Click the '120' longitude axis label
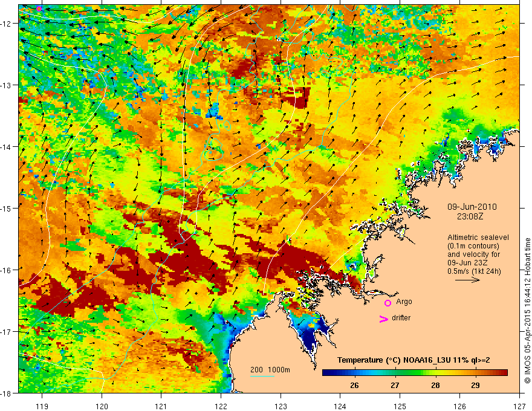 102,406
